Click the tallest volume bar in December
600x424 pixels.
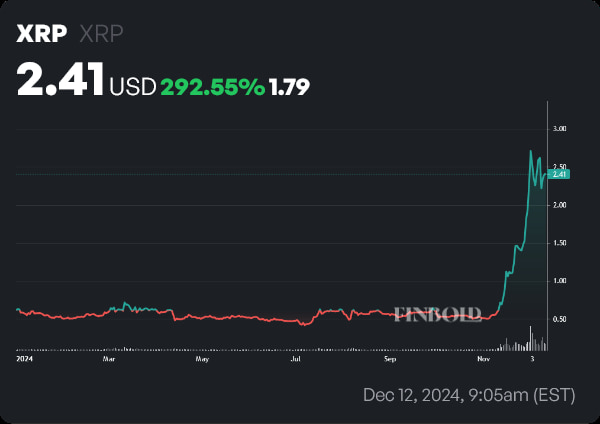pos(530,338)
